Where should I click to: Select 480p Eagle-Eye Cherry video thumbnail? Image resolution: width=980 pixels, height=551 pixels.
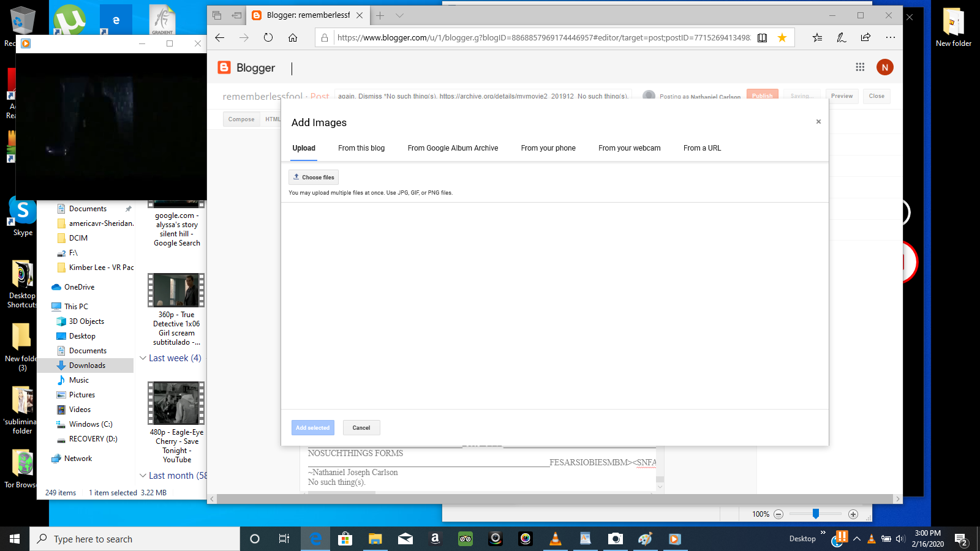point(176,403)
